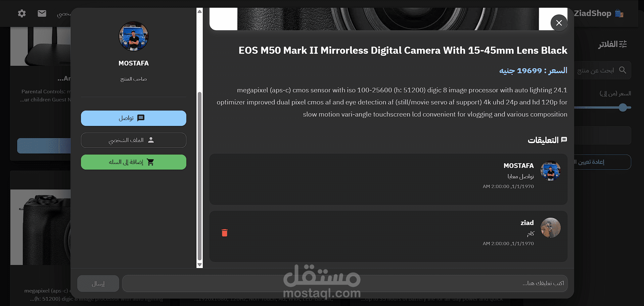Focus the write comment input field

[345, 283]
